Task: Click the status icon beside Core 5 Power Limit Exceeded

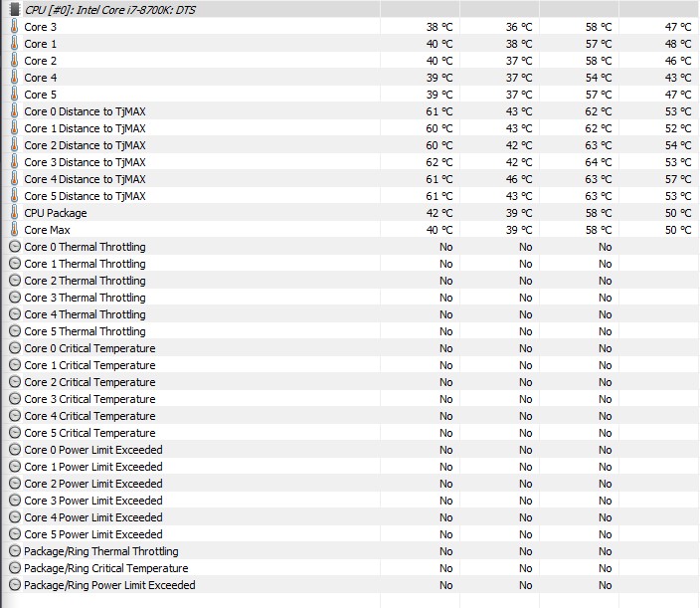Action: click(14, 534)
